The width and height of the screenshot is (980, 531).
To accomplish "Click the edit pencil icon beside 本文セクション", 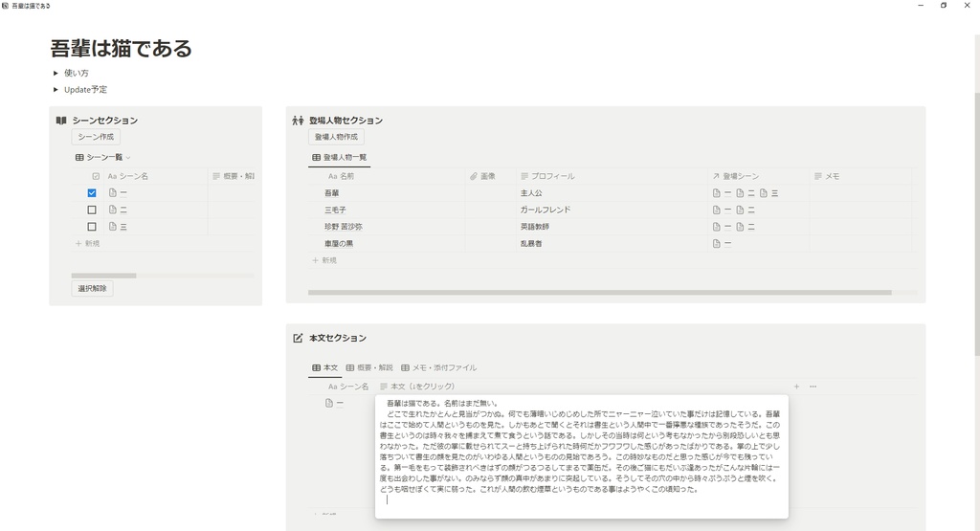I will pos(298,338).
